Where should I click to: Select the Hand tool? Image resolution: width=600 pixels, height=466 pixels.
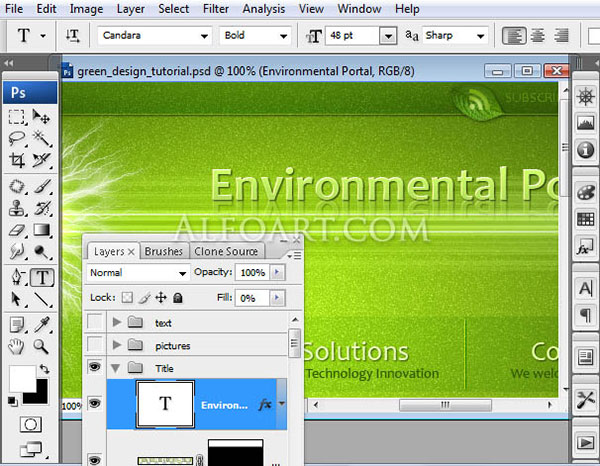(16, 347)
